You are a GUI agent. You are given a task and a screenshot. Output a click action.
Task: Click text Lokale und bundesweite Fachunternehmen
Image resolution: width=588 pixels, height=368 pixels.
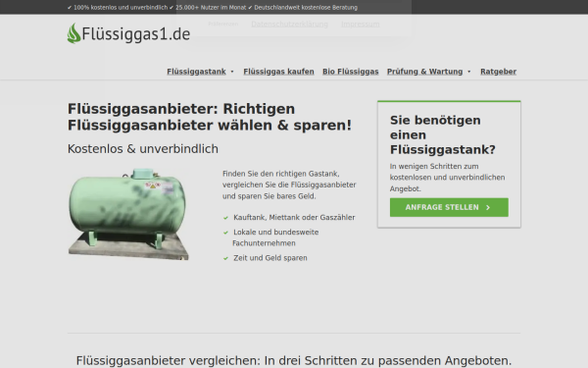[275, 237]
